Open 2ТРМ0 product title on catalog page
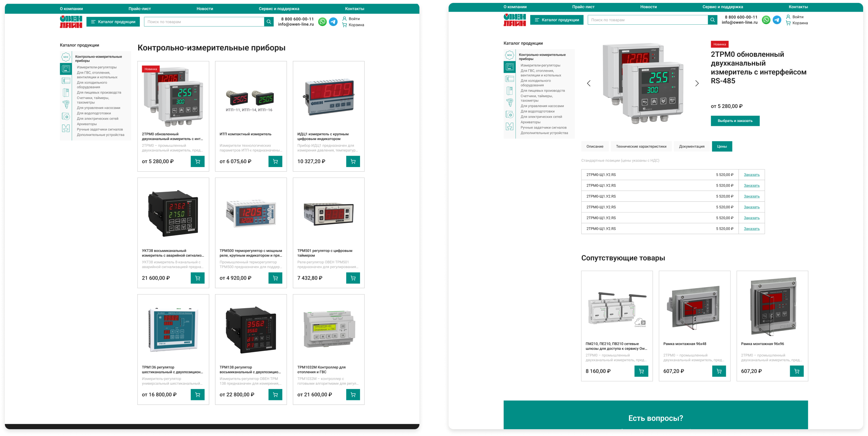 (x=173, y=137)
